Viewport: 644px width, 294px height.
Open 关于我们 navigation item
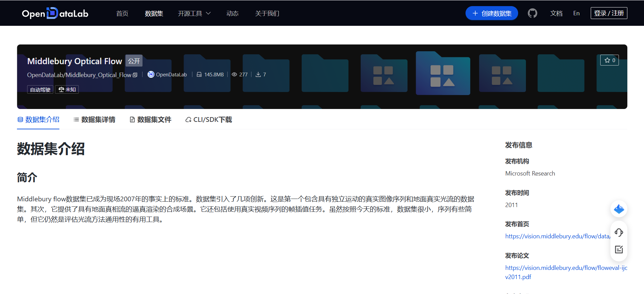[267, 13]
